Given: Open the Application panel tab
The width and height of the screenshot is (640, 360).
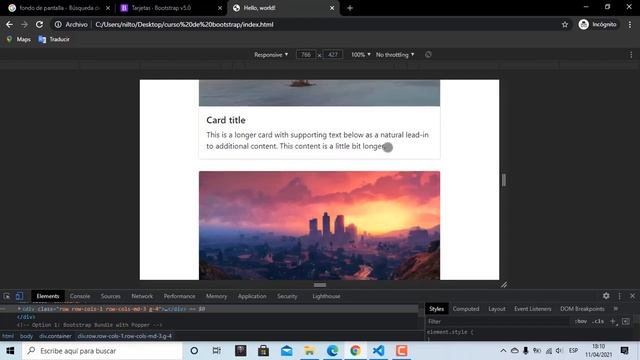Looking at the screenshot, I should click(252, 296).
